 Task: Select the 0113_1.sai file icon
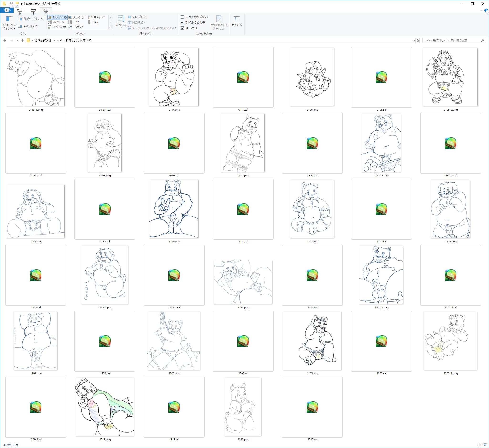[105, 77]
